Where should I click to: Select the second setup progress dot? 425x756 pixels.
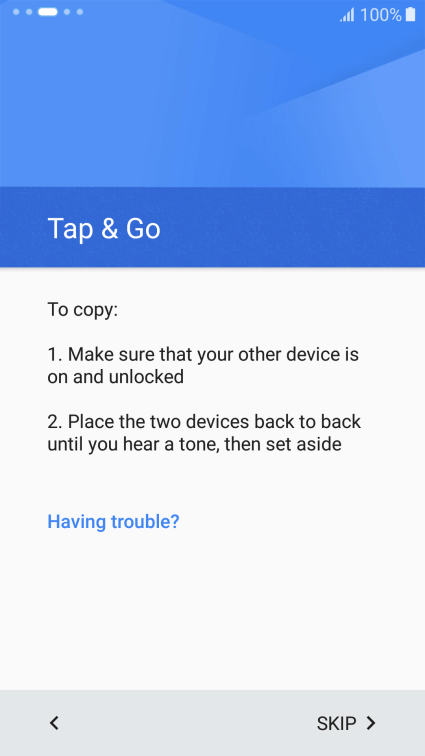tap(29, 12)
